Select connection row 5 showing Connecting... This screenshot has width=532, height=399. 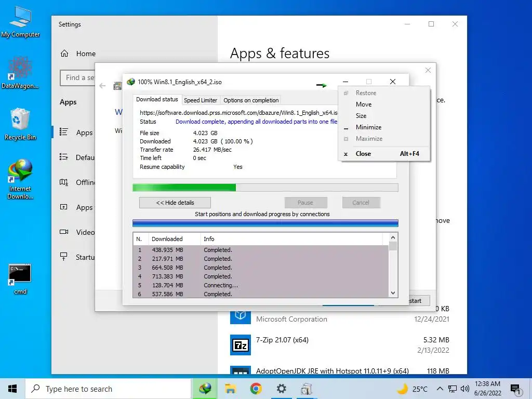tap(261, 285)
